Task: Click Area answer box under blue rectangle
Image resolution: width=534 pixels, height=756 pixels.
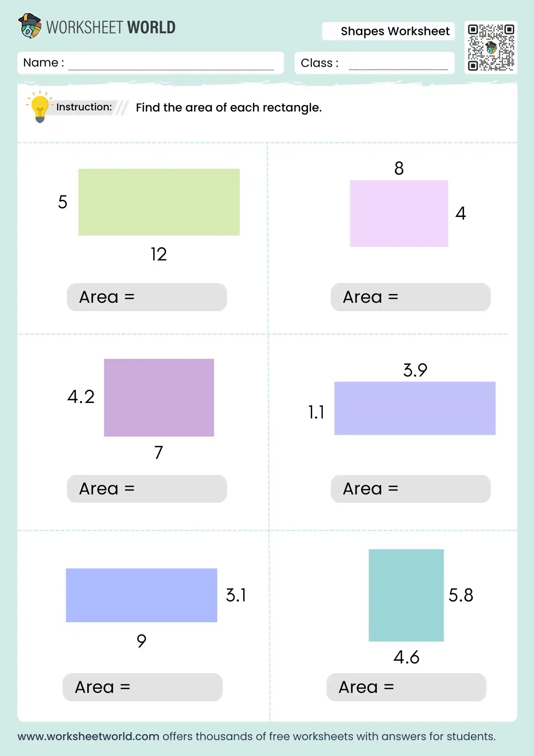Action: (143, 687)
